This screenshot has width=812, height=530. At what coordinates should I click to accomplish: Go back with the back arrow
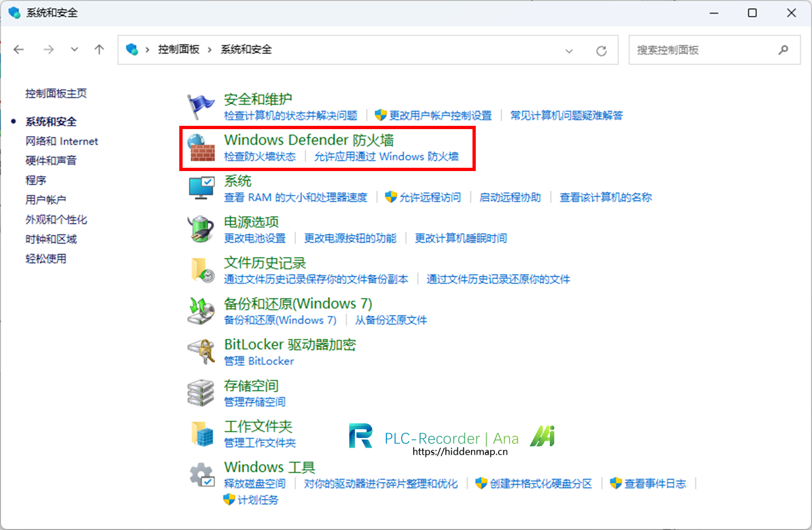tap(19, 50)
